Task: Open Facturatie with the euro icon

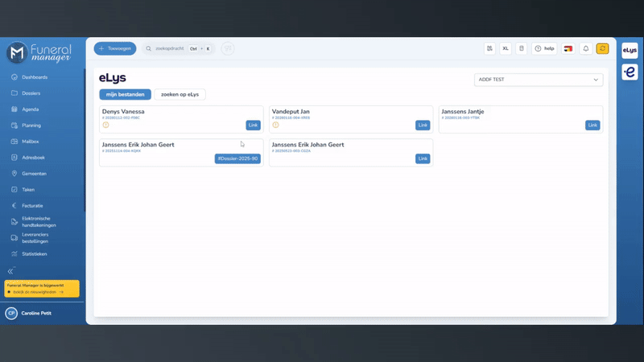Action: [x=32, y=206]
